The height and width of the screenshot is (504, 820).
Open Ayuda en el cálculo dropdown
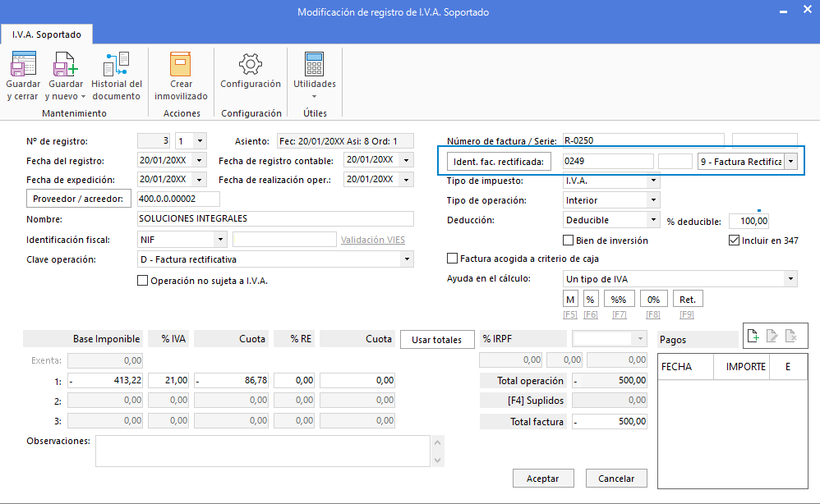pos(790,279)
